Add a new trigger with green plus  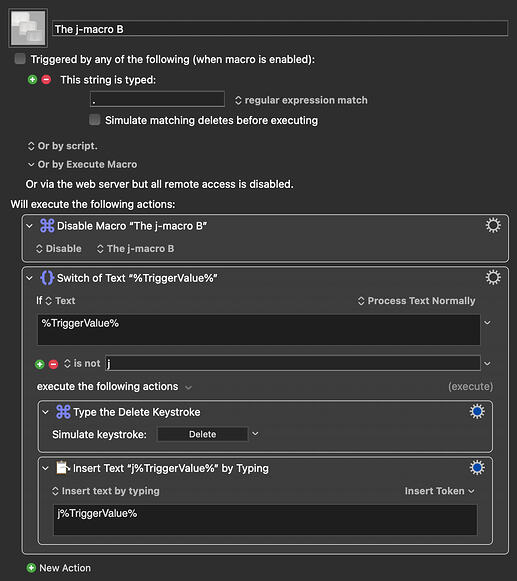point(33,80)
